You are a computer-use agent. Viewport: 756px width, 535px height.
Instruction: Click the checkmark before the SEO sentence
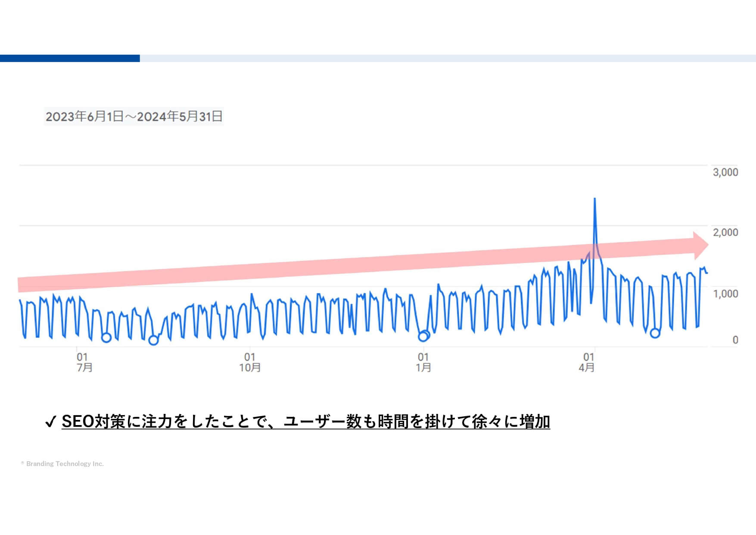[x=50, y=422]
